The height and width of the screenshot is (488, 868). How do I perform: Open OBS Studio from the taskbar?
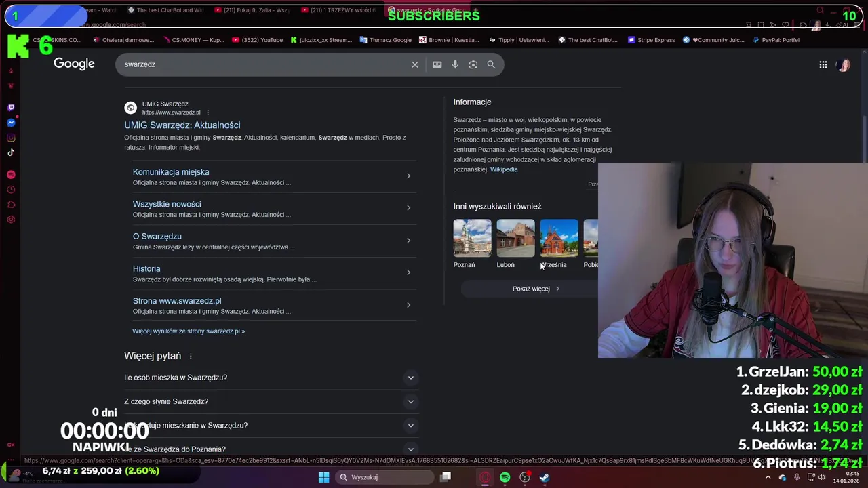524,477
